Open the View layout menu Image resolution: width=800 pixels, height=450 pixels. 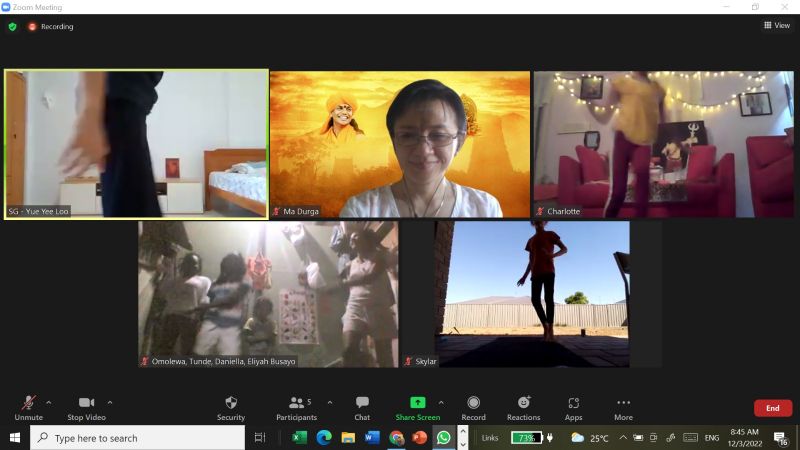coord(776,26)
